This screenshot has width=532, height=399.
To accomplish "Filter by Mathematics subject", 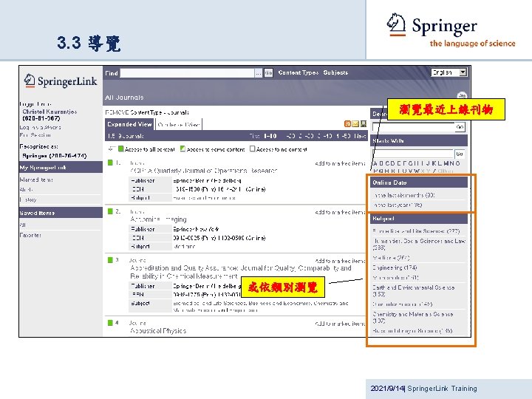I will tap(395, 278).
